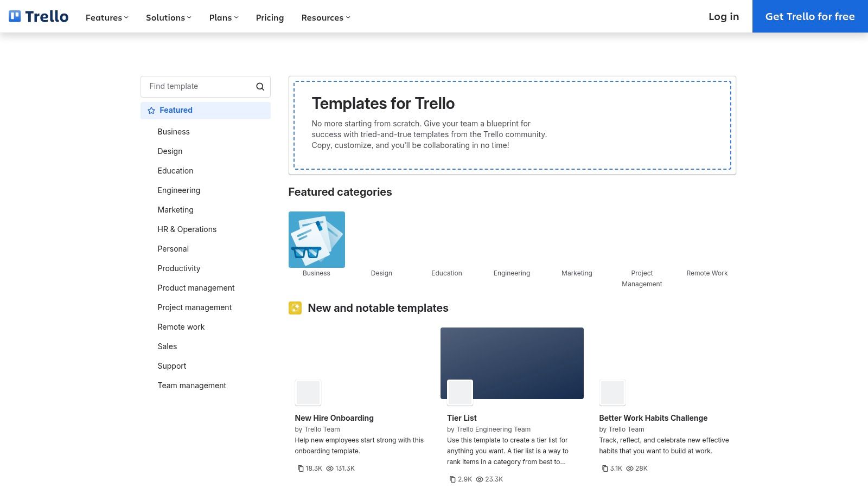Screen dimensions: 868x488
Task: Click 'by Trello Engineering Team' text
Action: (x=489, y=429)
